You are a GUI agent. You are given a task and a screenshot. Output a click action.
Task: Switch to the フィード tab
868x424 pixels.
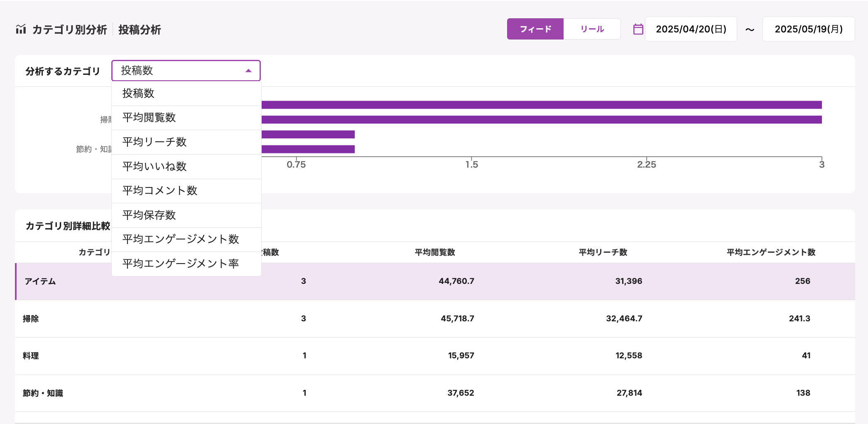point(535,29)
